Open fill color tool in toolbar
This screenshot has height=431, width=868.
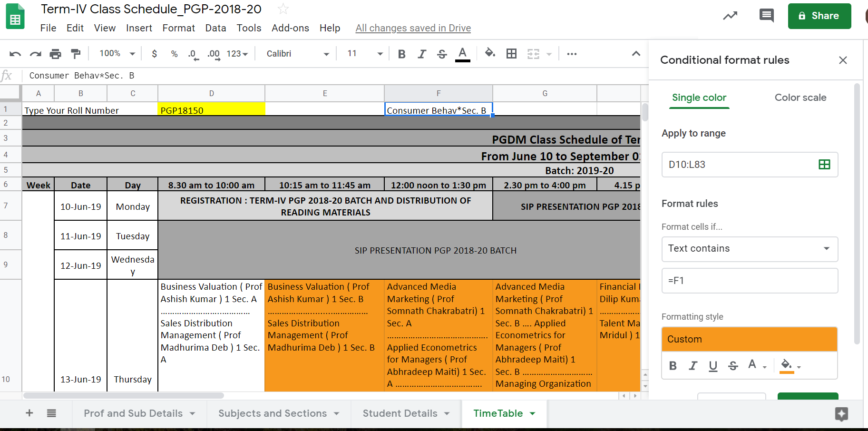click(x=490, y=53)
